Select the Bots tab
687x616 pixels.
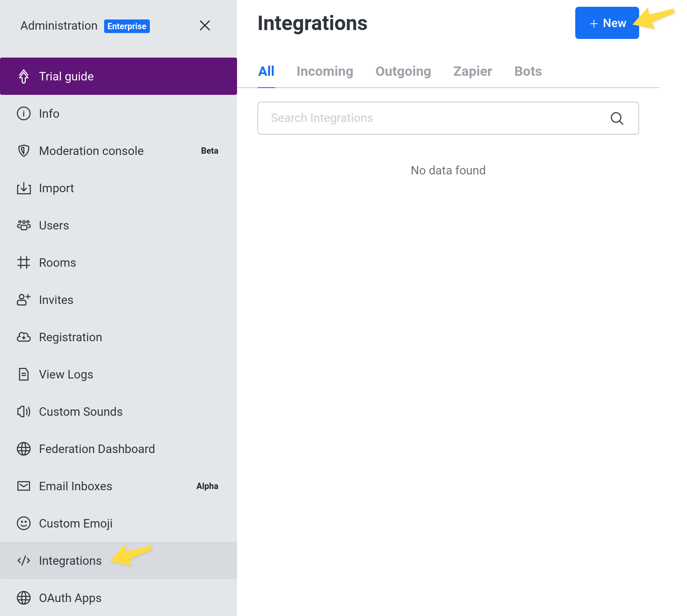(x=528, y=71)
